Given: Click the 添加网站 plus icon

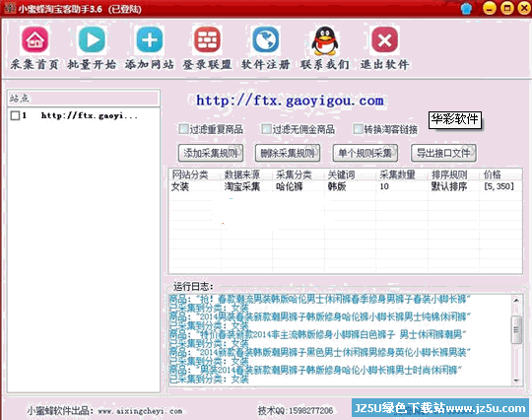Looking at the screenshot, I should tap(150, 40).
